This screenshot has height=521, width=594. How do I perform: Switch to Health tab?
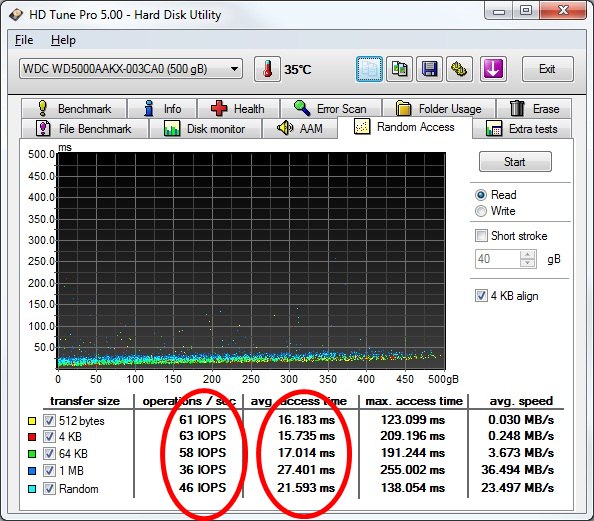pos(238,109)
